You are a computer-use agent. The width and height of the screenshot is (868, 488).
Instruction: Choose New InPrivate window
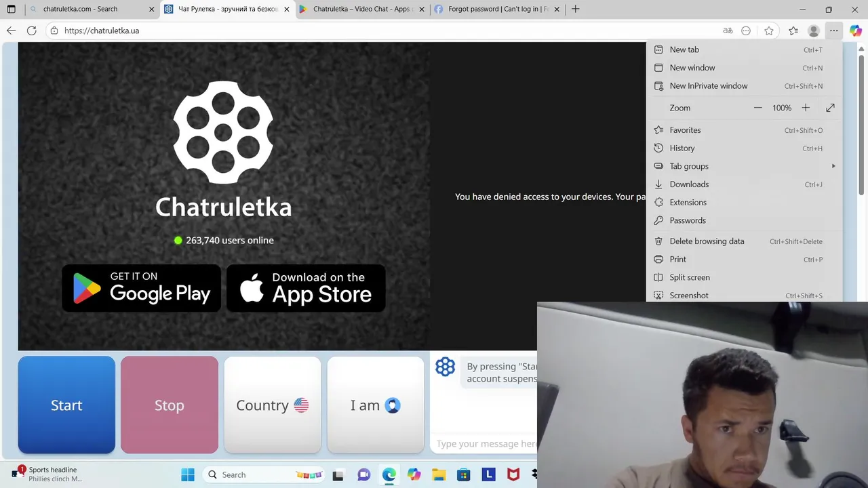click(744, 86)
